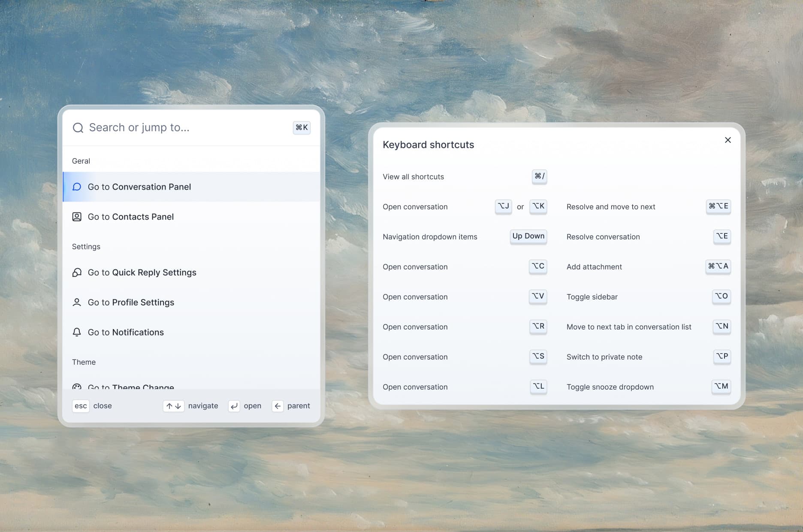The image size is (803, 532).
Task: Click the ⌥M key for snooze dropdown
Action: [721, 387]
